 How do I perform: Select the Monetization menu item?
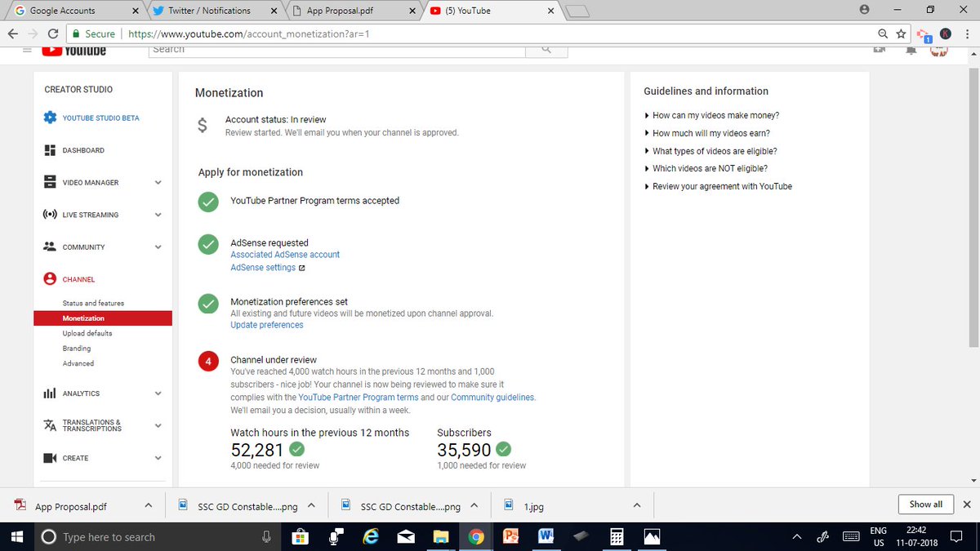coord(103,318)
